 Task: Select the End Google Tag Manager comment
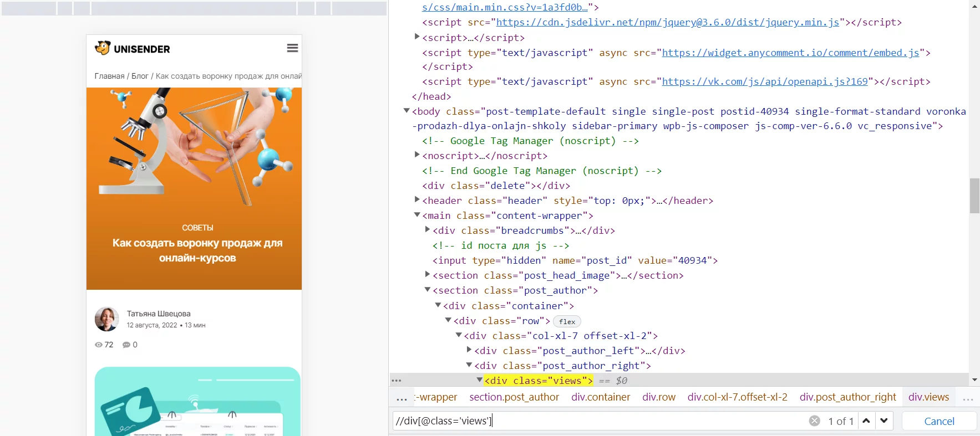click(x=542, y=171)
